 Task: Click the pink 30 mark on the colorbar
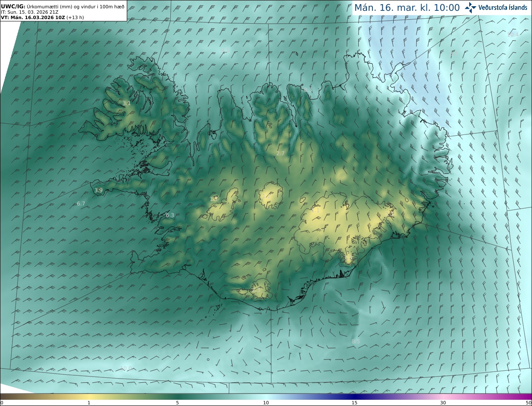coord(443,403)
